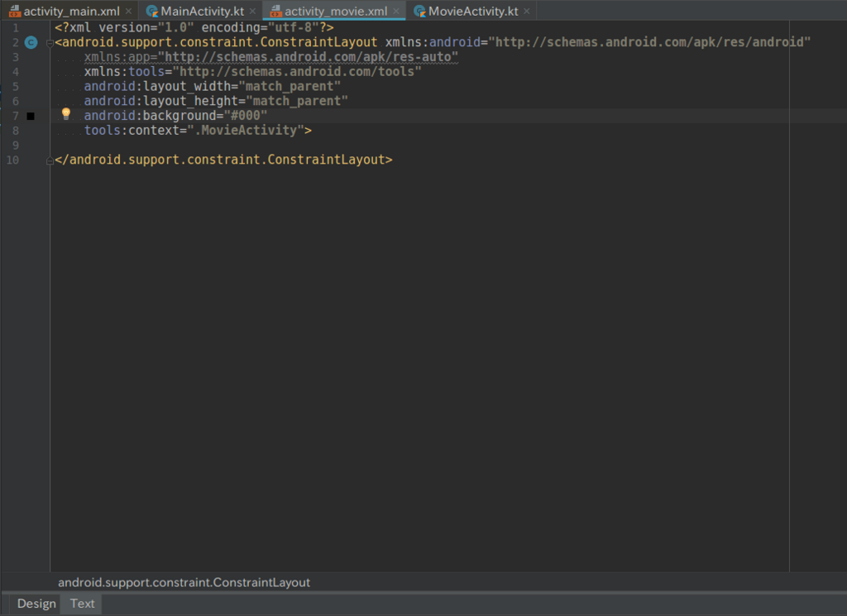
Task: Click the background "#000" value
Action: point(246,116)
